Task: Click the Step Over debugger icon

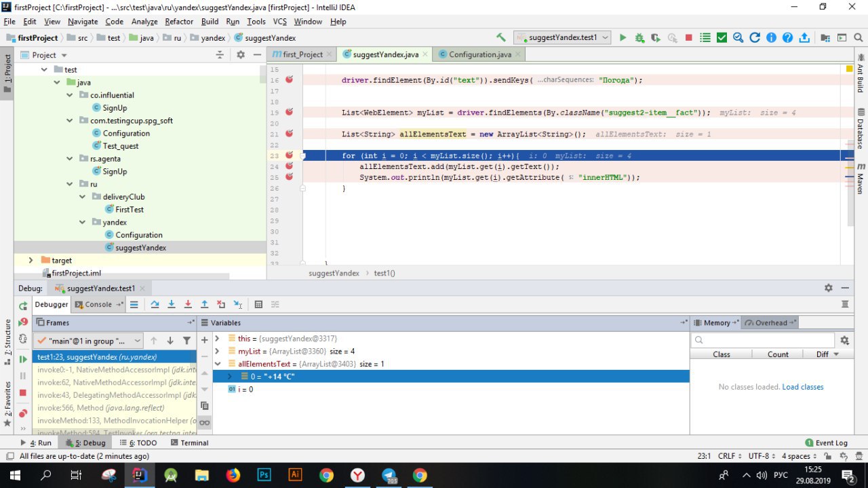Action: [x=155, y=305]
